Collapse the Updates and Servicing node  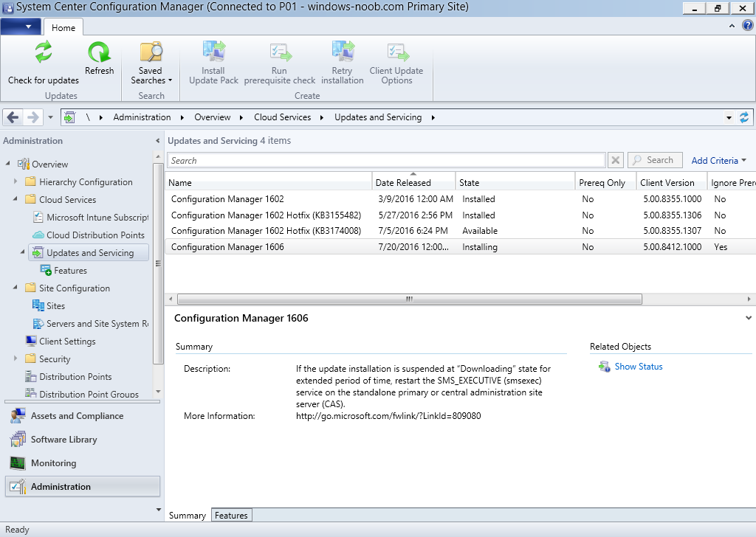[x=23, y=252]
